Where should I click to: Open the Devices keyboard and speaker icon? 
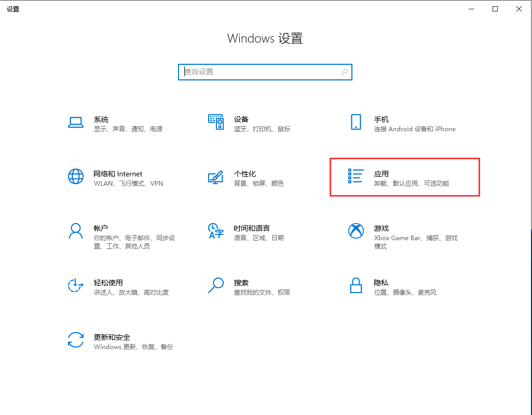point(216,122)
